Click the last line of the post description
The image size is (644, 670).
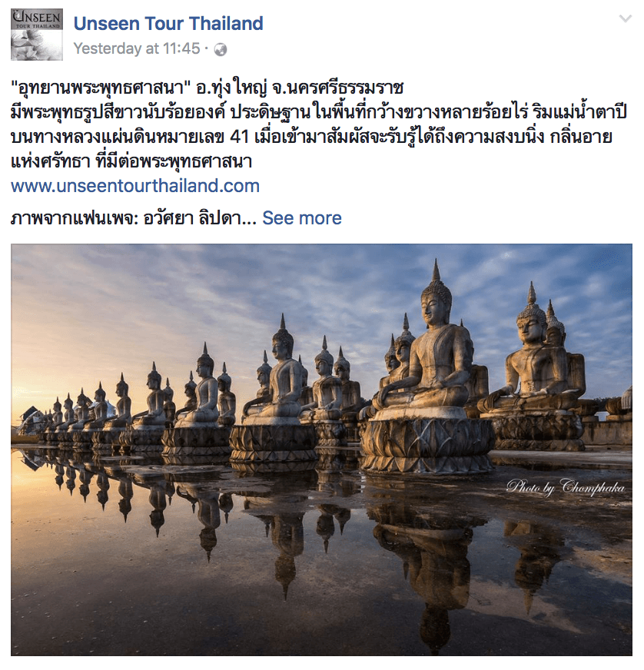[131, 161]
